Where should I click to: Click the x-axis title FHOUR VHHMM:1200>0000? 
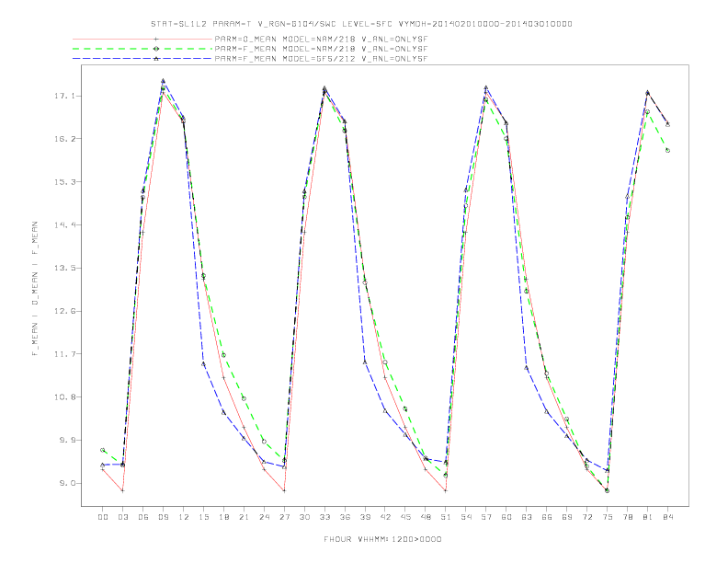(x=382, y=539)
